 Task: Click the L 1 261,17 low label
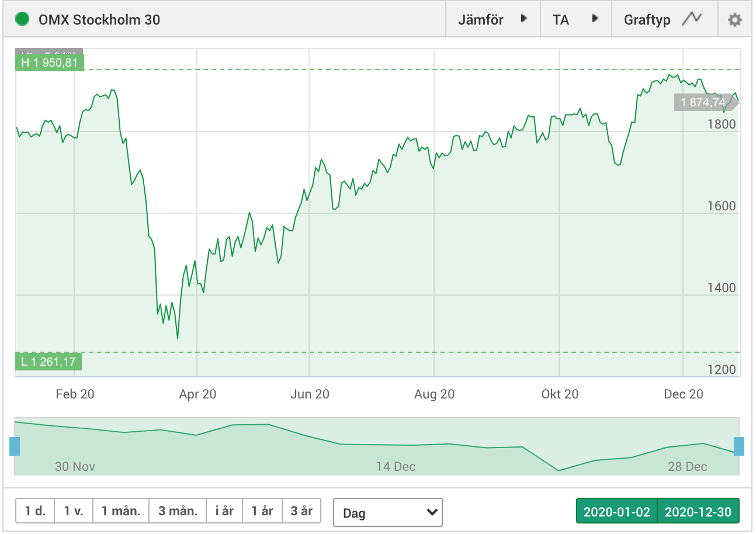pyautogui.click(x=48, y=362)
